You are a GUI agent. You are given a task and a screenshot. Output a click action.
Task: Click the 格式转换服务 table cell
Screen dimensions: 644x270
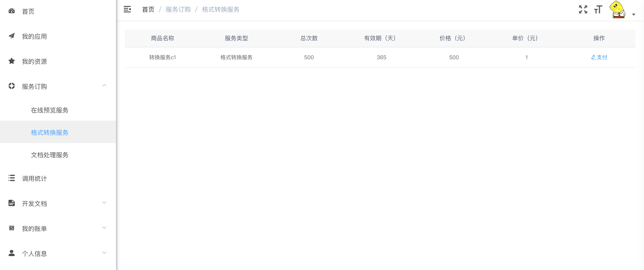tap(236, 57)
